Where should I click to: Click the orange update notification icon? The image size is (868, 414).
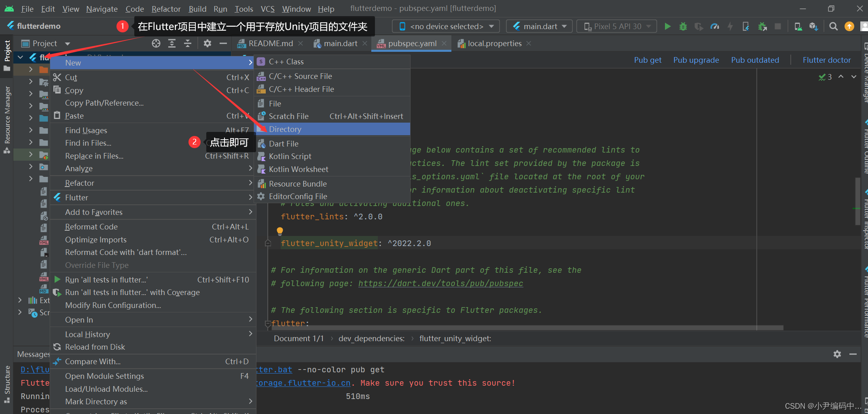[849, 26]
